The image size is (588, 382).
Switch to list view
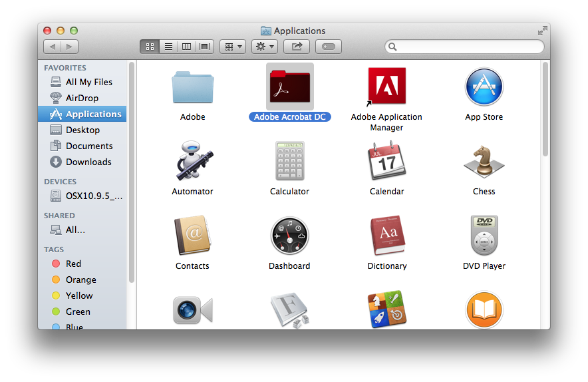pos(168,47)
